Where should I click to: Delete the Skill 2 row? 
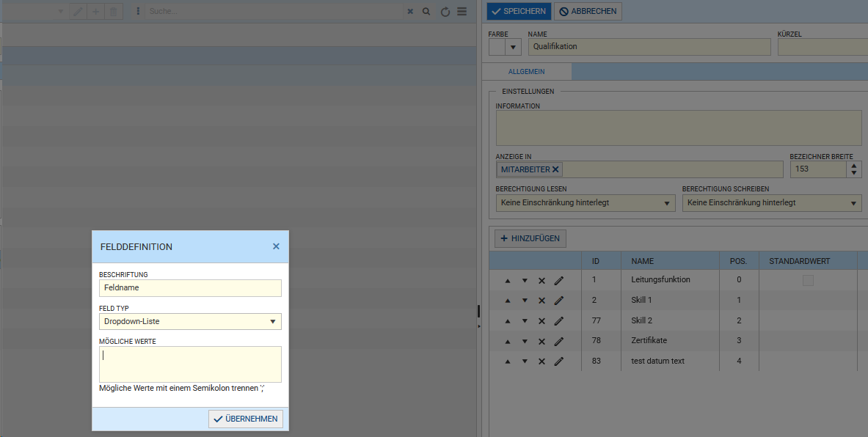[x=541, y=321]
